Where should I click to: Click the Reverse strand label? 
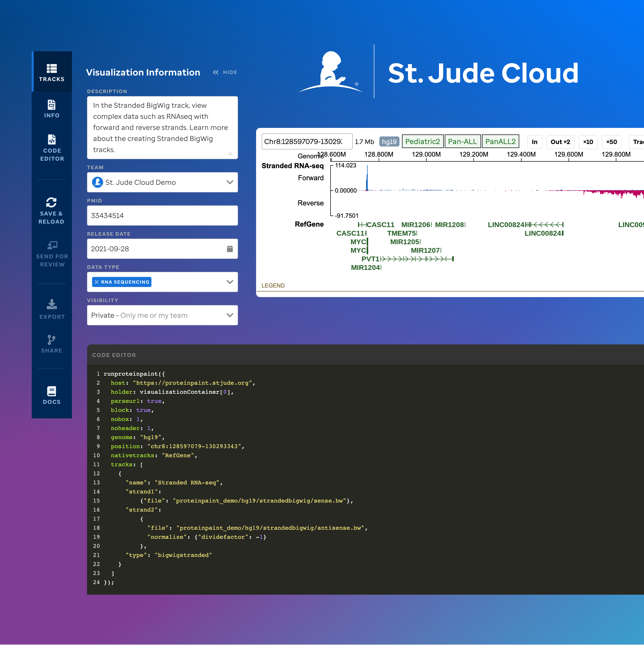coord(311,203)
